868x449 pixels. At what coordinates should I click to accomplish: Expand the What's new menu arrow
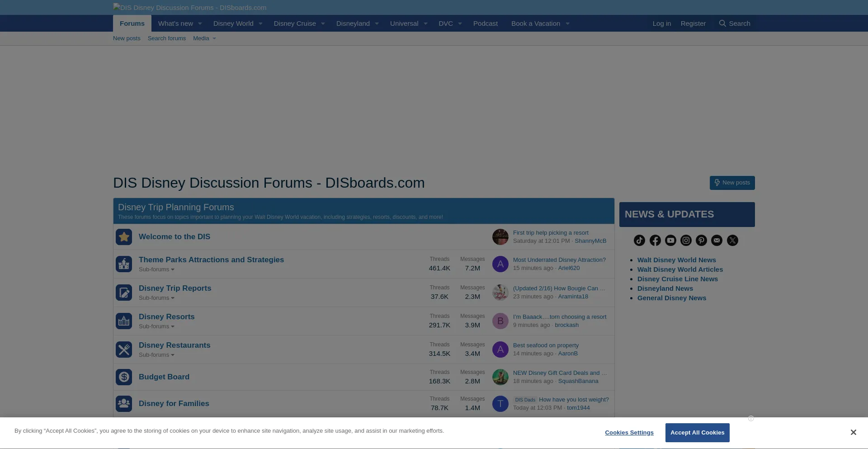(x=200, y=24)
